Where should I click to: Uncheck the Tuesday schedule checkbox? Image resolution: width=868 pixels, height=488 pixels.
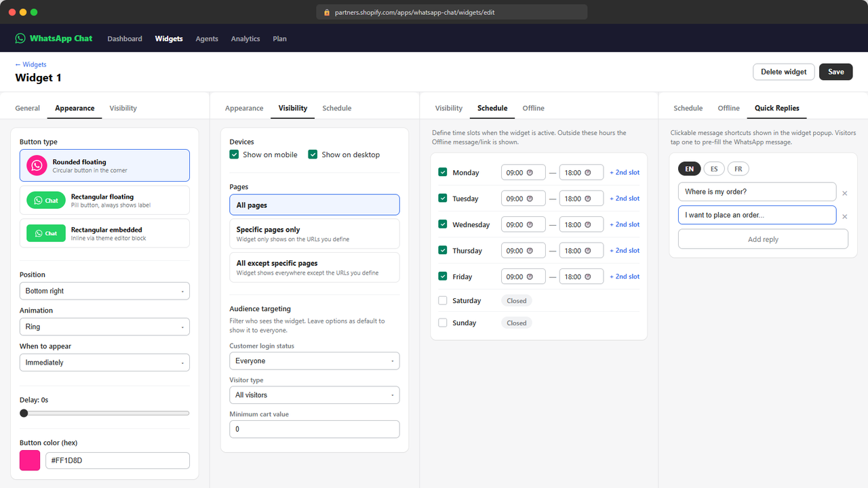[x=443, y=198]
